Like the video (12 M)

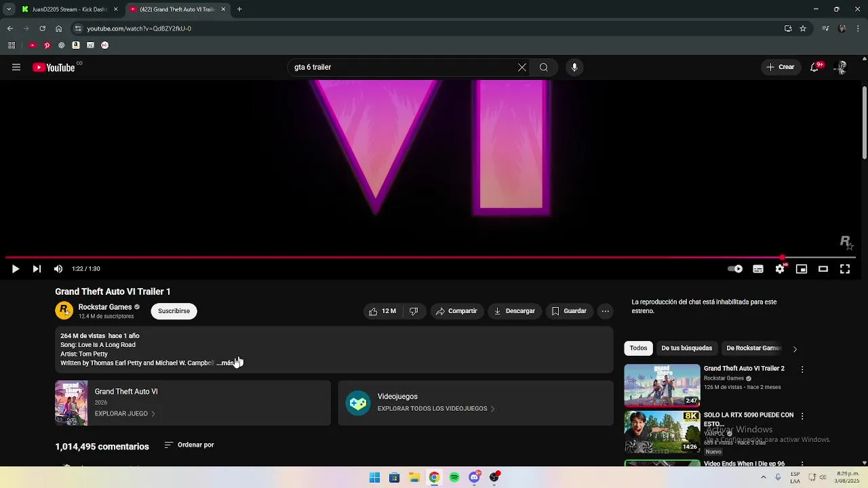pos(382,311)
